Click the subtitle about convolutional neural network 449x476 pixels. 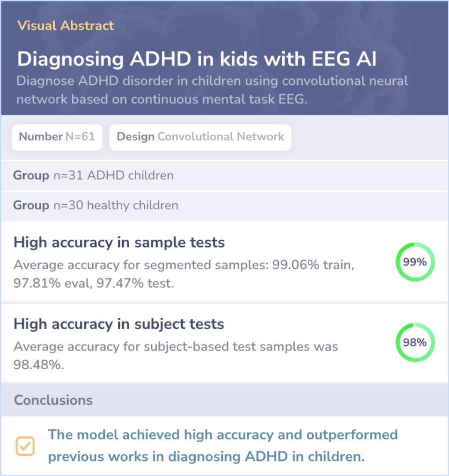[x=212, y=90]
